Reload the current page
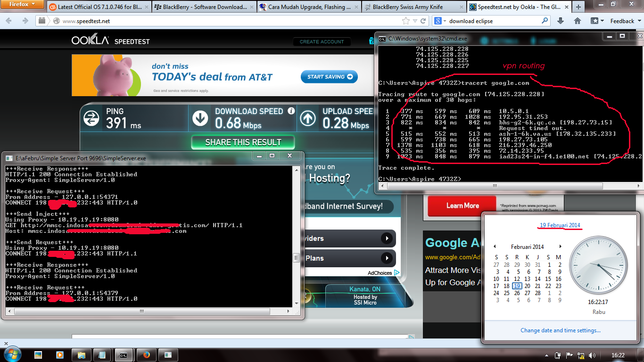This screenshot has width=644, height=362. pyautogui.click(x=423, y=21)
